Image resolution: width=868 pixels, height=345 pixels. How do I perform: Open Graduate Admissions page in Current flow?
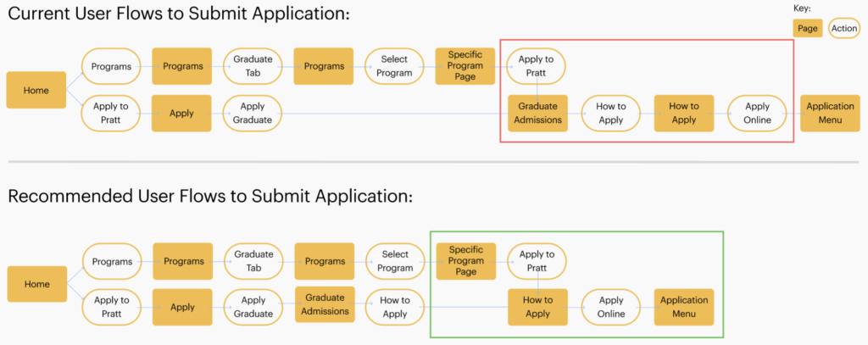(x=538, y=113)
